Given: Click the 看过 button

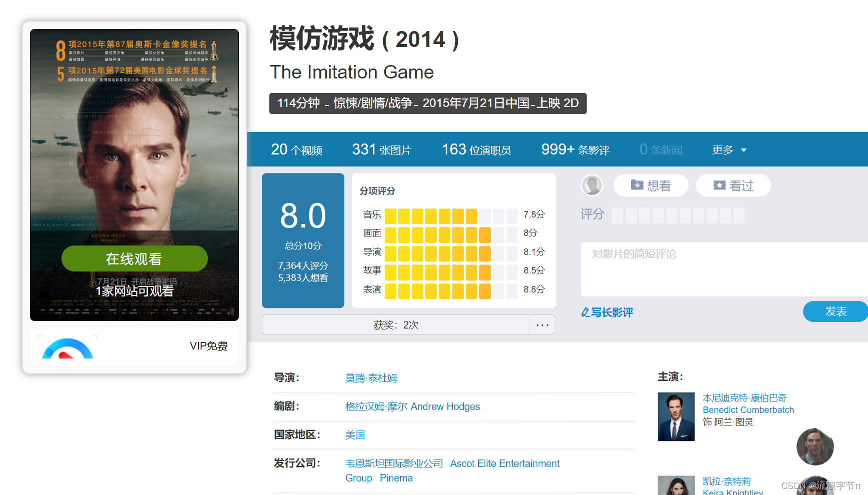Looking at the screenshot, I should click(x=733, y=185).
